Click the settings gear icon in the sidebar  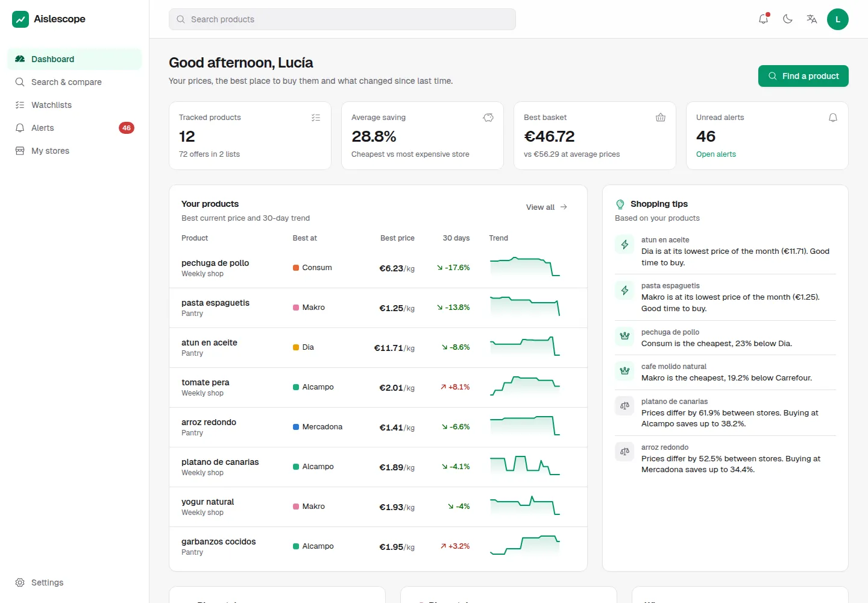click(x=20, y=582)
